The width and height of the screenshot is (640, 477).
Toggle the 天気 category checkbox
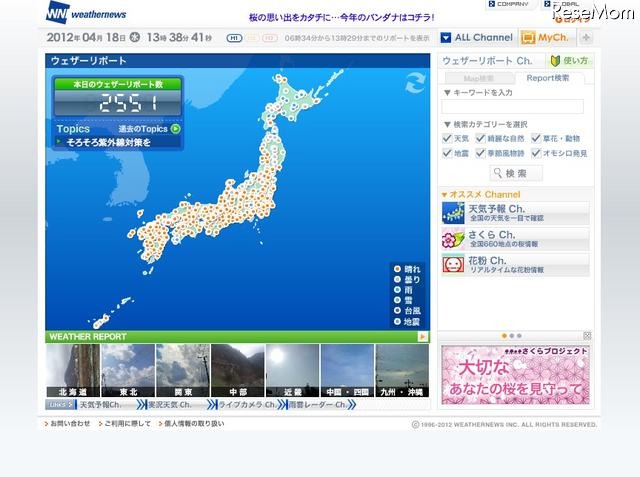pos(448,138)
